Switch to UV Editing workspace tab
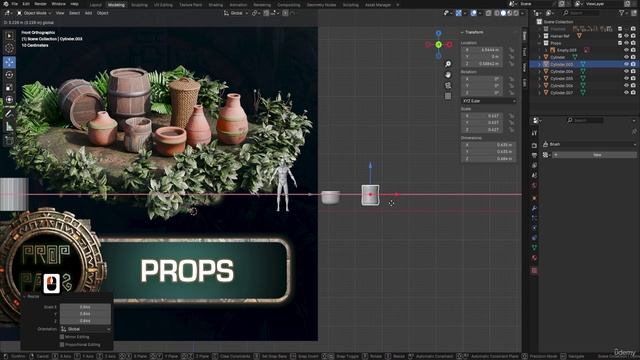Image resolution: width=640 pixels, height=360 pixels. pos(163,5)
